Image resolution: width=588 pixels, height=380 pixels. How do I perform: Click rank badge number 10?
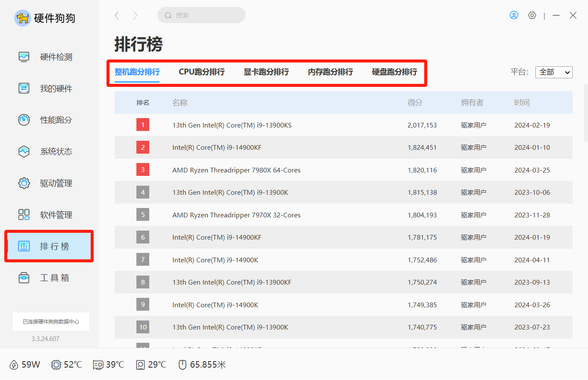[x=143, y=327]
